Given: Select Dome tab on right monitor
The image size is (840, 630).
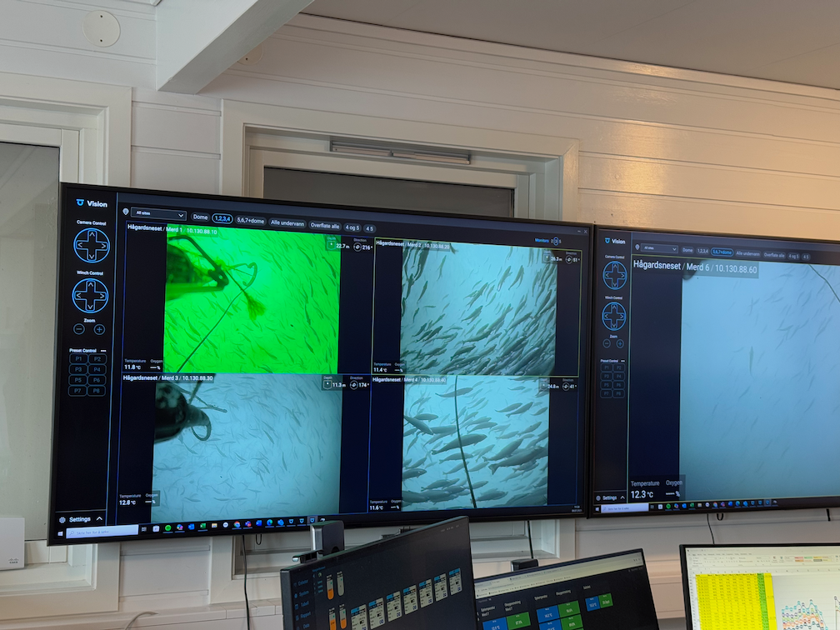Looking at the screenshot, I should pyautogui.click(x=687, y=250).
